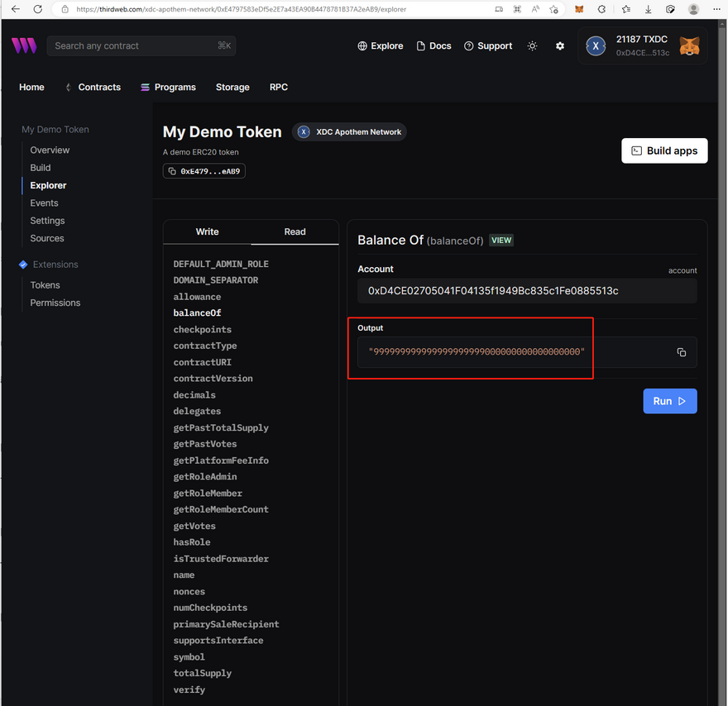Image resolution: width=728 pixels, height=706 pixels.
Task: Select totalSupply function in list
Action: click(x=202, y=673)
